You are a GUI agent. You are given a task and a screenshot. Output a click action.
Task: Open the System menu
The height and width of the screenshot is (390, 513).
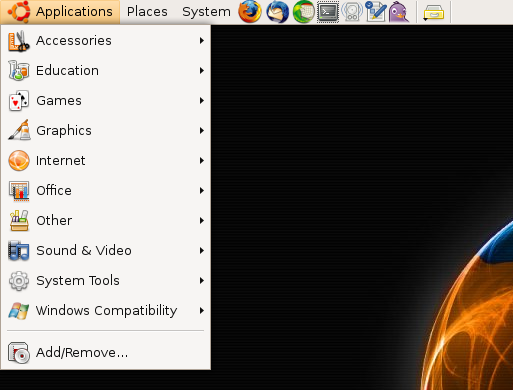(x=206, y=12)
